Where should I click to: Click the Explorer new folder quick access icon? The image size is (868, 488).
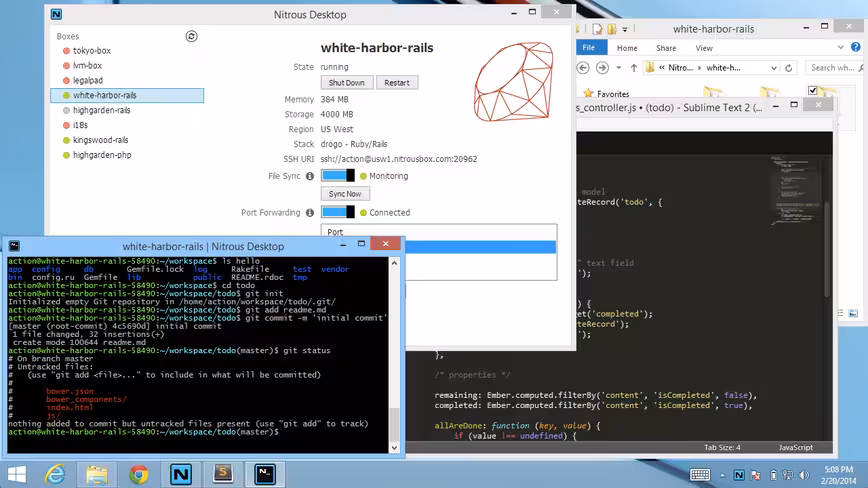(612, 29)
